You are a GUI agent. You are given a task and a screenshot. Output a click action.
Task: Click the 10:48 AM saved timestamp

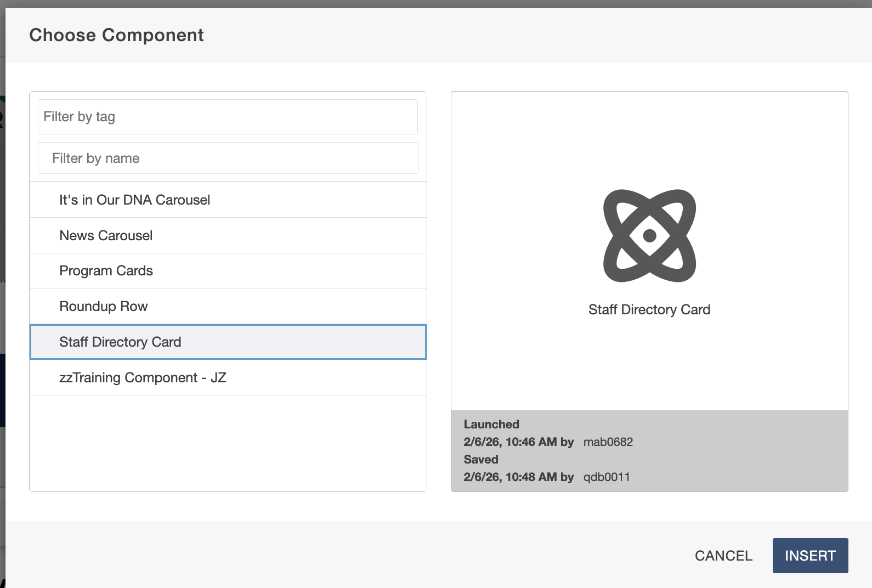[x=518, y=477]
